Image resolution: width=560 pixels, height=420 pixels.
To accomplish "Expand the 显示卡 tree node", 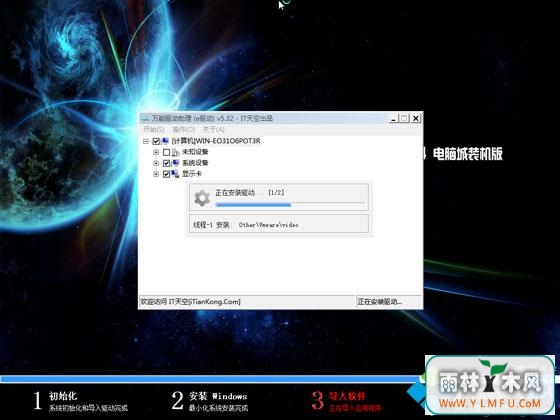I will point(156,174).
